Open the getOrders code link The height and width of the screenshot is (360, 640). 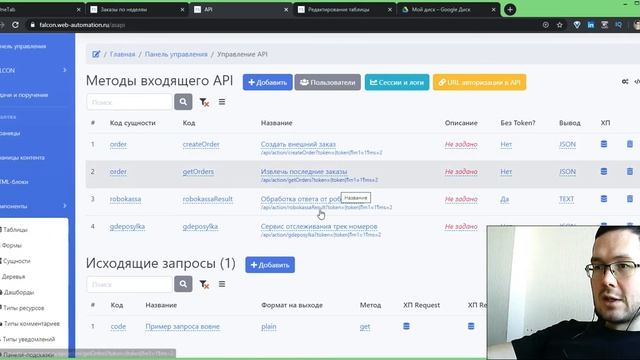[198, 171]
